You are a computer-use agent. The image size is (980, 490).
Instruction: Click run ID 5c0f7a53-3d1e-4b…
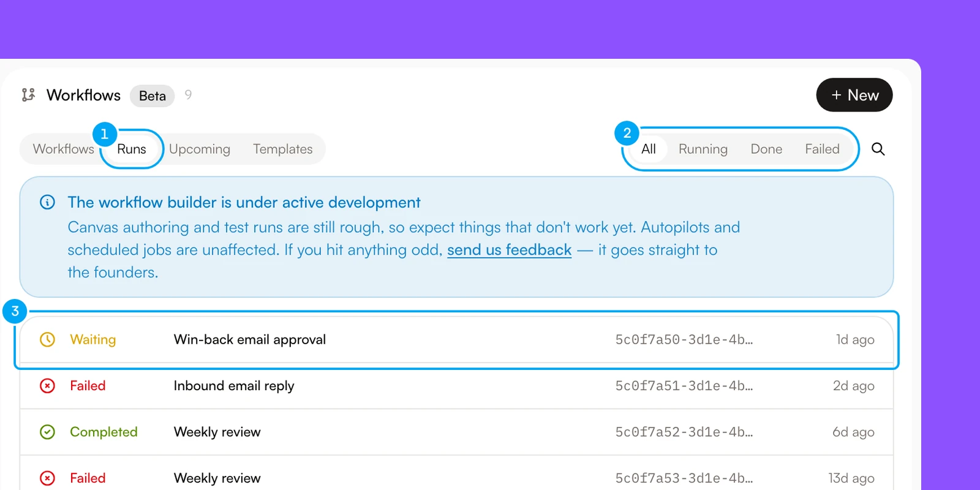click(684, 478)
